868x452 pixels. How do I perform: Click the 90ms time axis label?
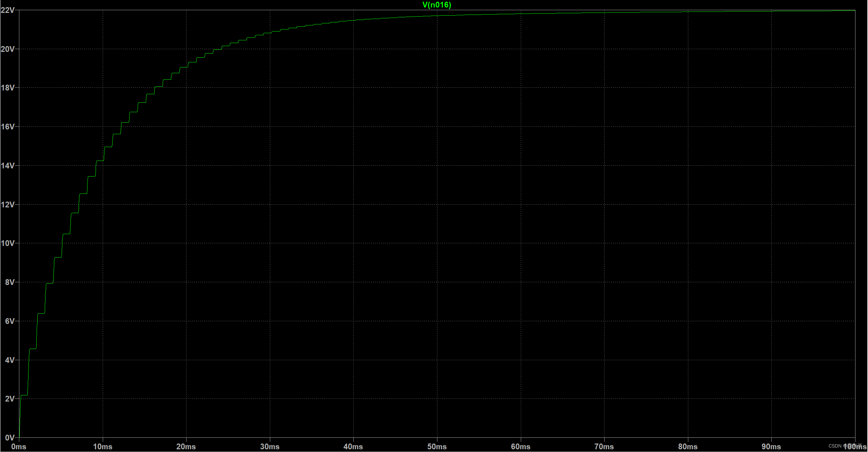771,447
